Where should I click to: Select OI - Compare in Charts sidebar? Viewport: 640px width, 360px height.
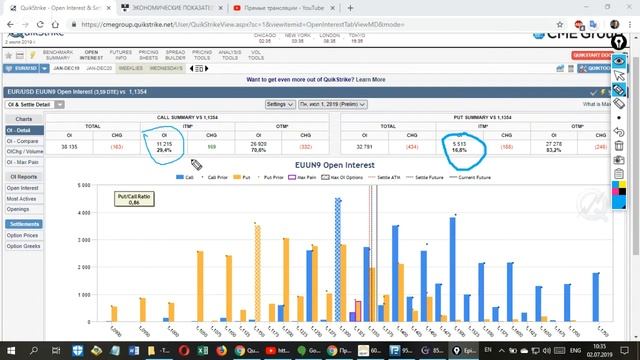tap(24, 141)
